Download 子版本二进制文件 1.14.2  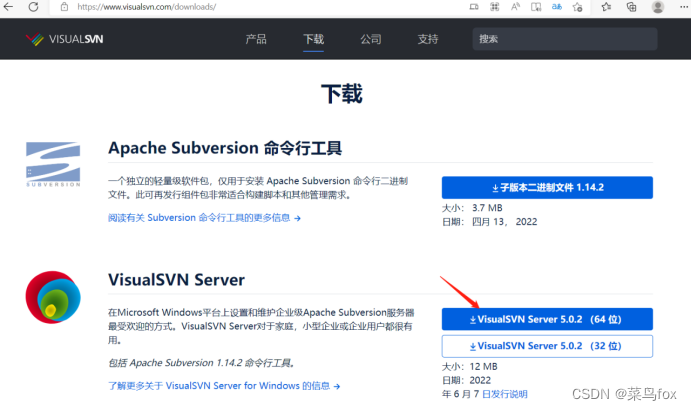[x=547, y=188]
